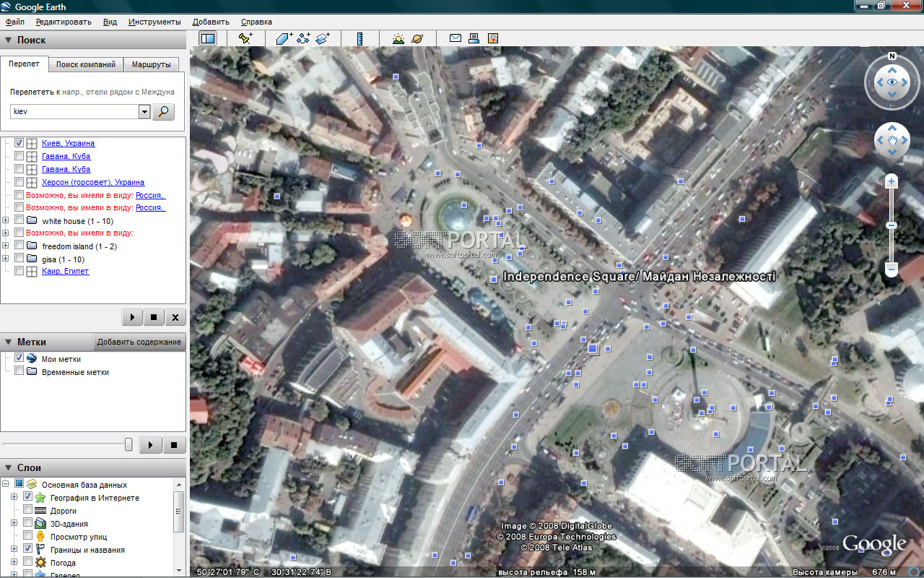
Task: Open the Инструменты menu
Action: (x=154, y=22)
